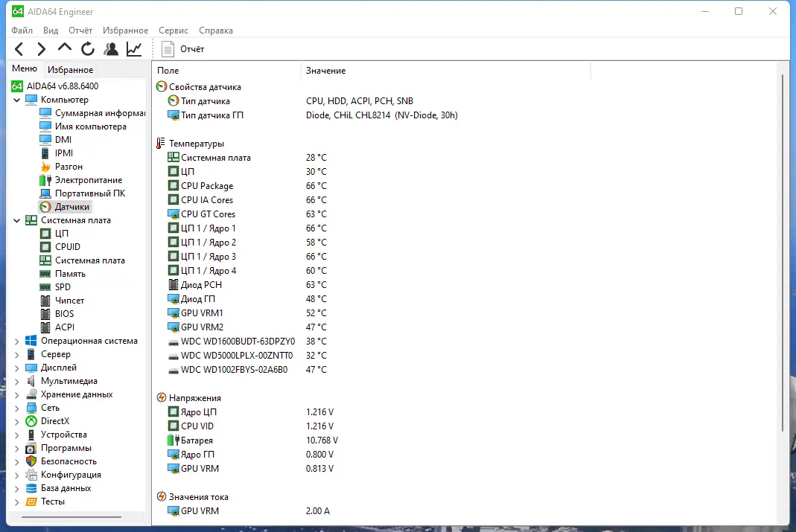Select the DMI tree entry
The width and height of the screenshot is (796, 532).
coord(56,139)
